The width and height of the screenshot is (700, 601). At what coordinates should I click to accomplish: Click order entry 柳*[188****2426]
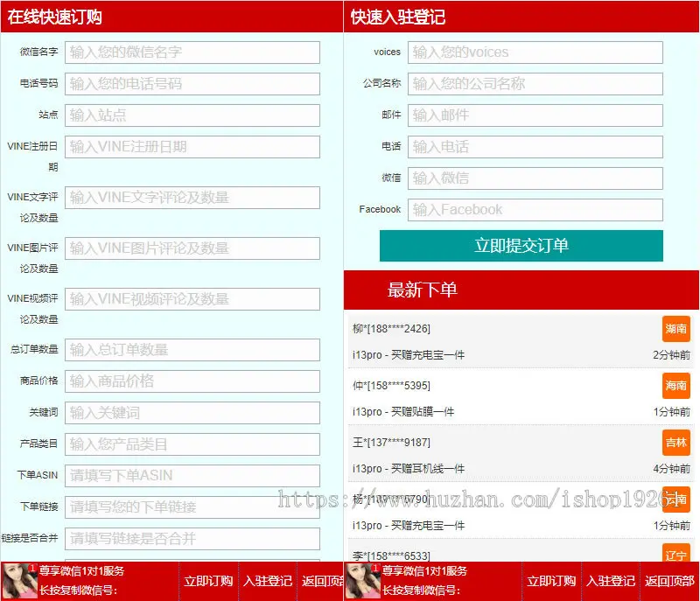[x=391, y=329]
